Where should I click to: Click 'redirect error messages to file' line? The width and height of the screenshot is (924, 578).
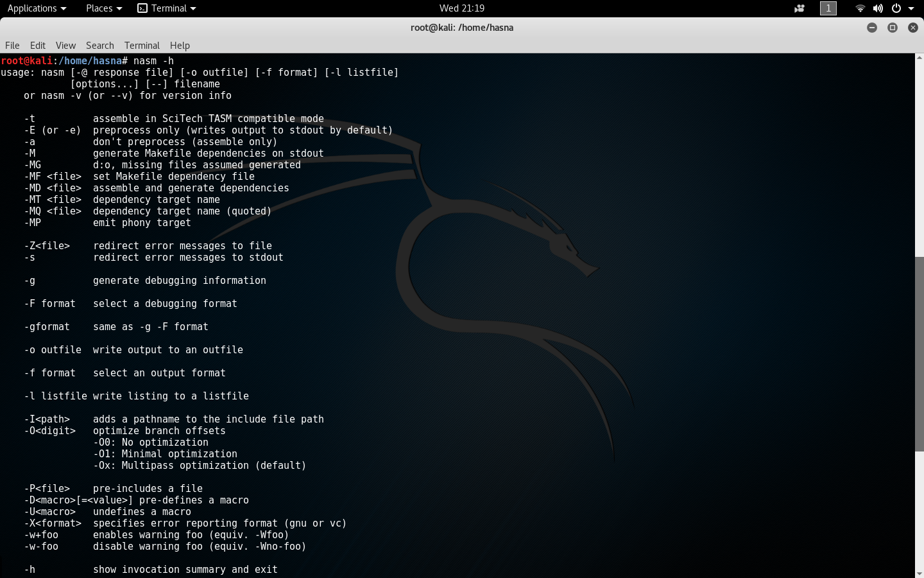182,246
